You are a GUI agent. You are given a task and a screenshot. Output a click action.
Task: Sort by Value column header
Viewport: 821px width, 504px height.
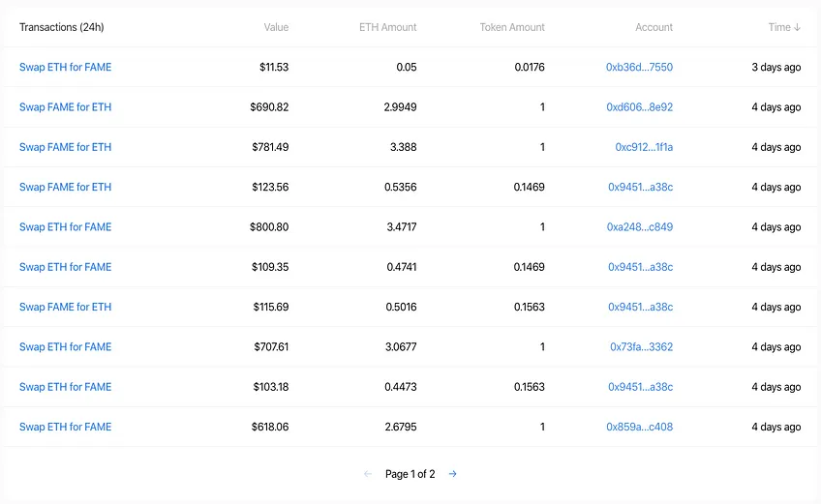[276, 27]
